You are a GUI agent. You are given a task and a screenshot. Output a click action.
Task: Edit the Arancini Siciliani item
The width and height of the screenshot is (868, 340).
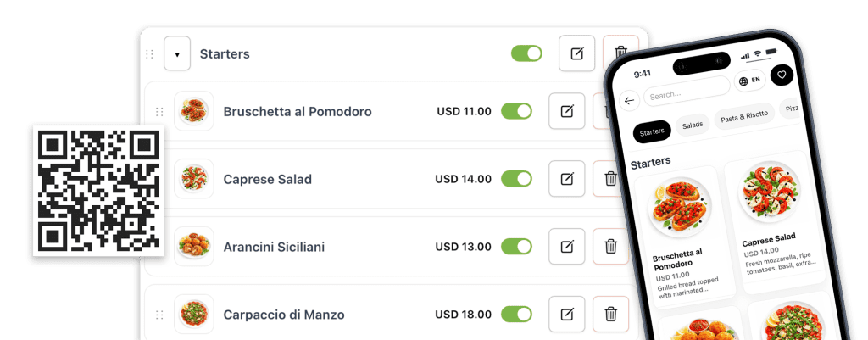pyautogui.click(x=566, y=247)
